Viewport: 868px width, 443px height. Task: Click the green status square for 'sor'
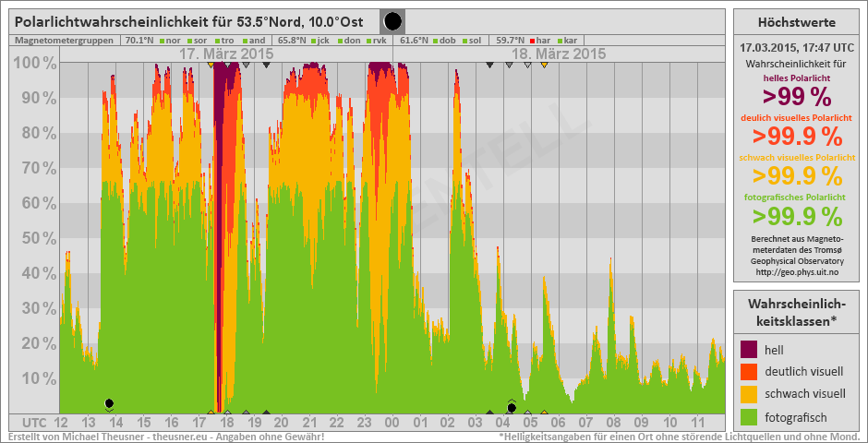tap(190, 41)
